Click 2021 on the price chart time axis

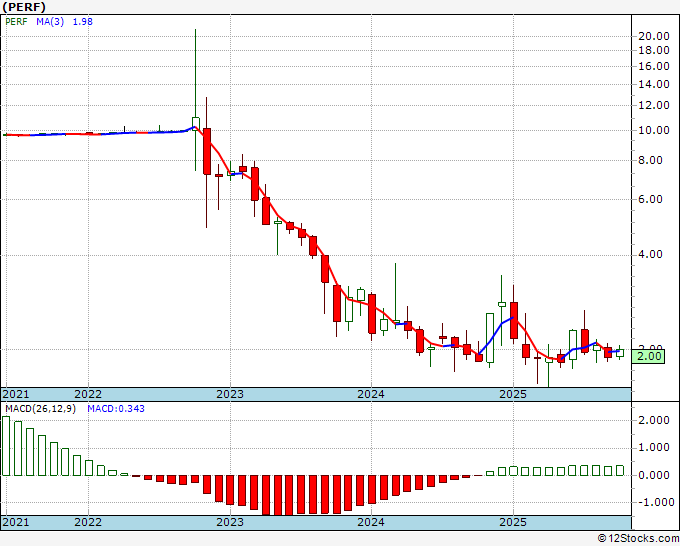16,394
